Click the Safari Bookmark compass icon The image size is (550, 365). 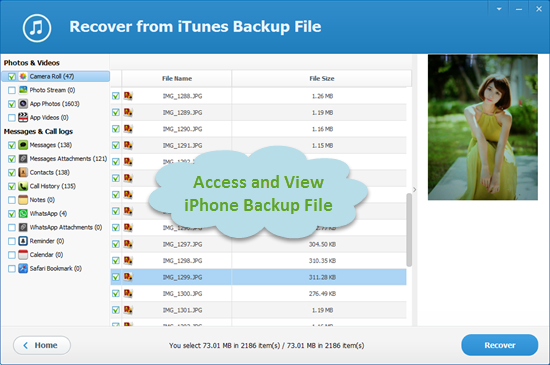pos(23,269)
